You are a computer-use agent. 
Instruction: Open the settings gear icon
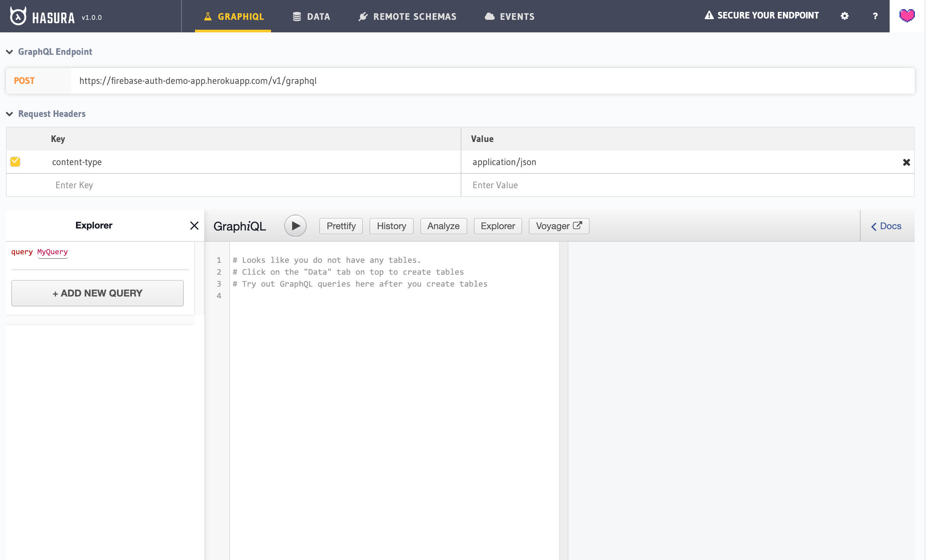[x=844, y=16]
